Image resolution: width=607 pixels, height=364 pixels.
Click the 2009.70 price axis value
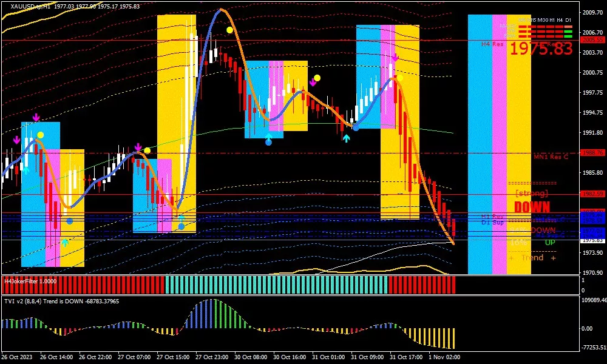592,12
